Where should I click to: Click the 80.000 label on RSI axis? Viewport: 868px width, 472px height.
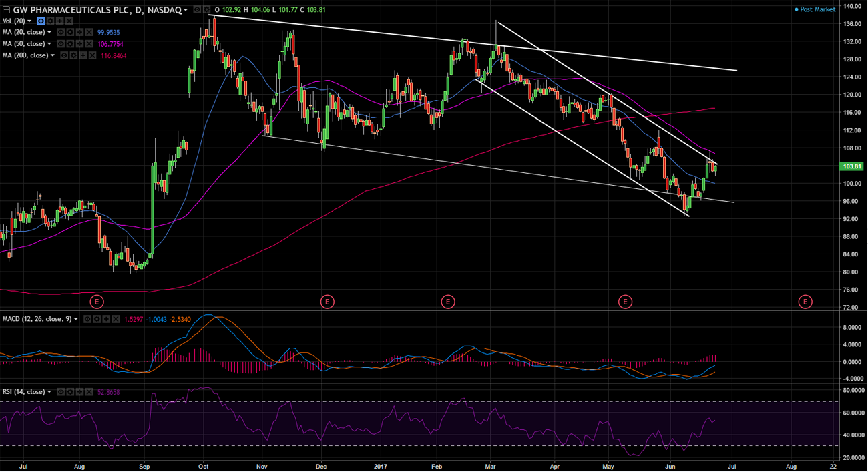(853, 390)
